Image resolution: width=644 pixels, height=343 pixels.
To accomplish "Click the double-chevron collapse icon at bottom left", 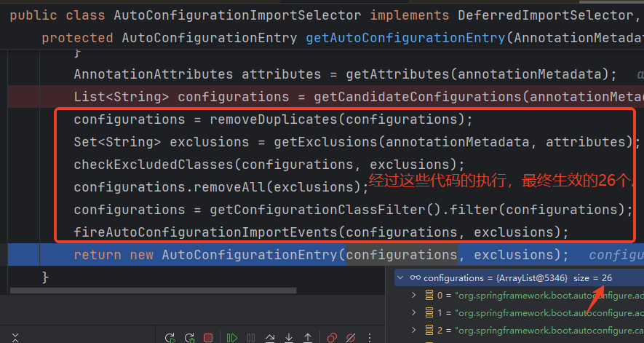I will point(15,337).
